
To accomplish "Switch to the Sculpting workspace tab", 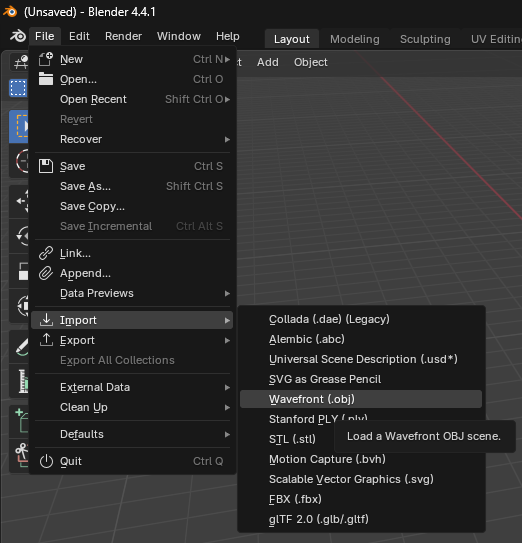I will click(425, 39).
